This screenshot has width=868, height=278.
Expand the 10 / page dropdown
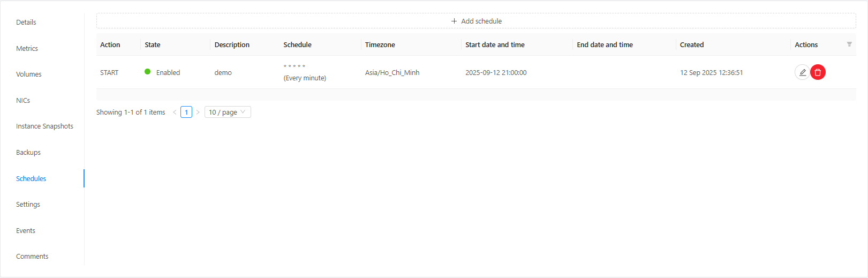(x=228, y=112)
